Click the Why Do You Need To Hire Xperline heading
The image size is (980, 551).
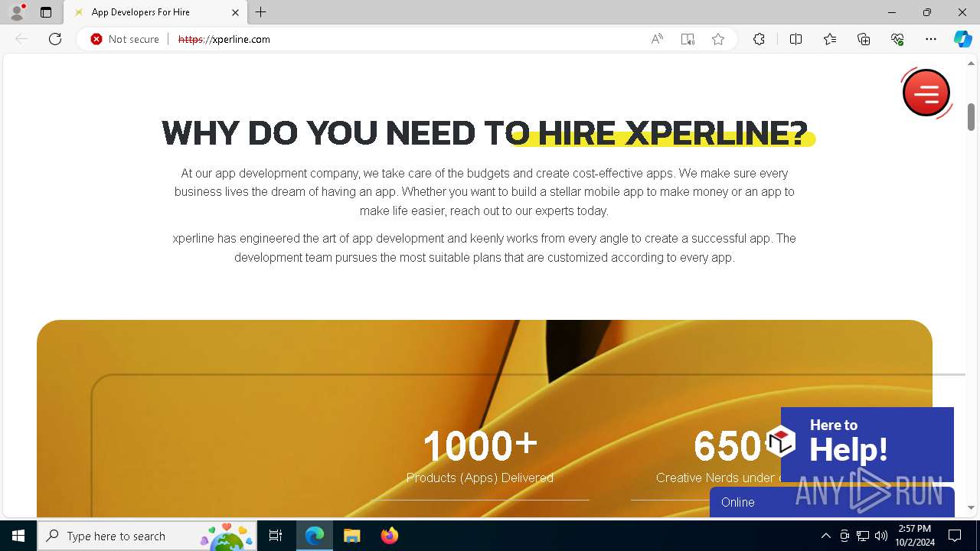(485, 133)
